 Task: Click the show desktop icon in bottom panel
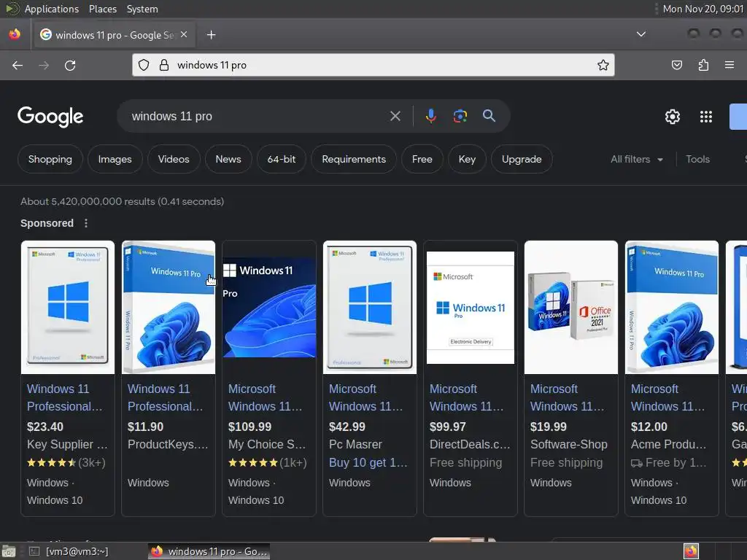(x=9, y=551)
